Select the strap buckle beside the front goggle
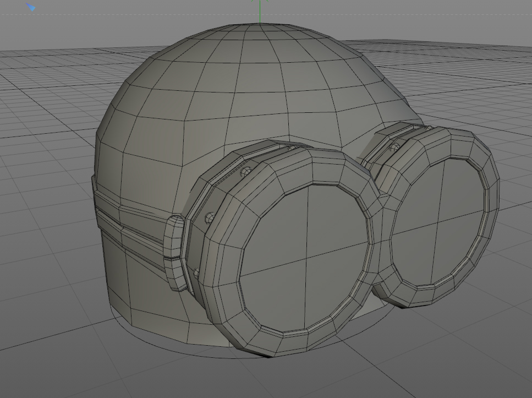This screenshot has width=532, height=398. click(x=173, y=253)
